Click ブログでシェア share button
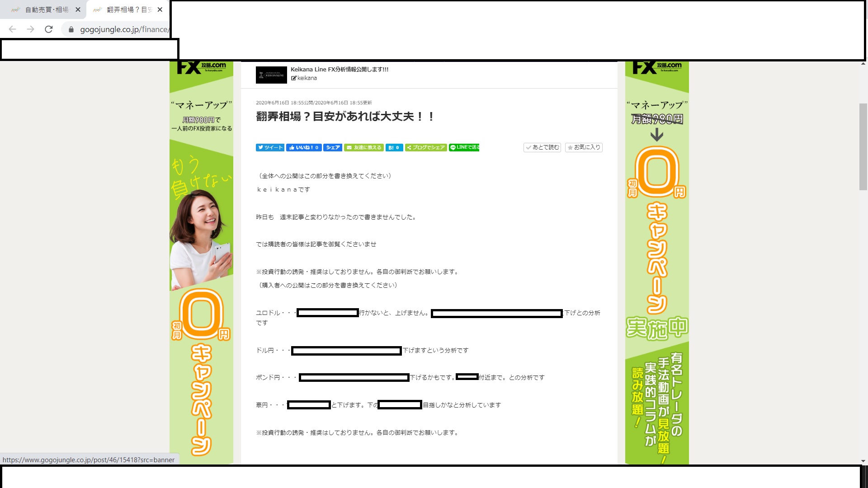Screen dimensions: 868x488 click(425, 147)
